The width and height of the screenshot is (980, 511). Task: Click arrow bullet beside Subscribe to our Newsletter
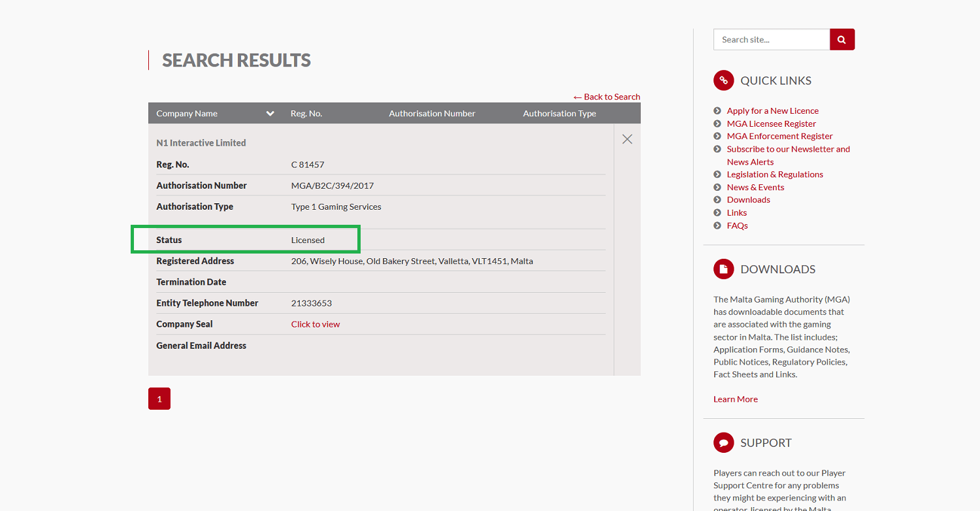click(x=717, y=149)
